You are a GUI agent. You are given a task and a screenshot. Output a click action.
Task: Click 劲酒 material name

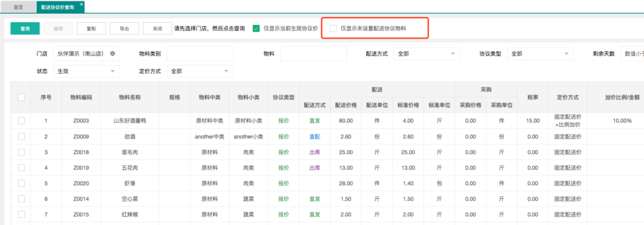coord(130,136)
